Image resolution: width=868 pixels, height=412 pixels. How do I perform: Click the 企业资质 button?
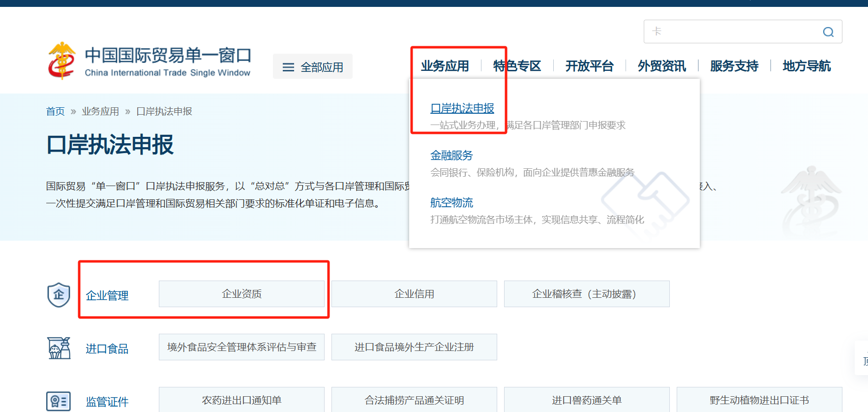pos(241,294)
